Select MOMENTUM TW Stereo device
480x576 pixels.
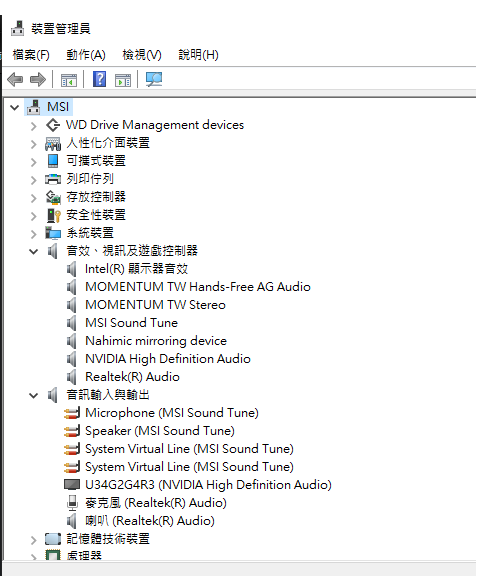(155, 305)
